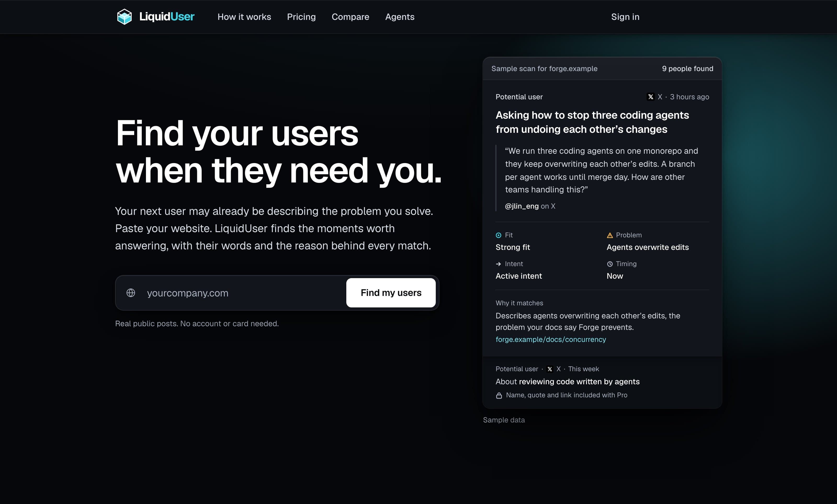Click the '3 hours ago' timestamp
This screenshot has height=504, width=837.
689,97
